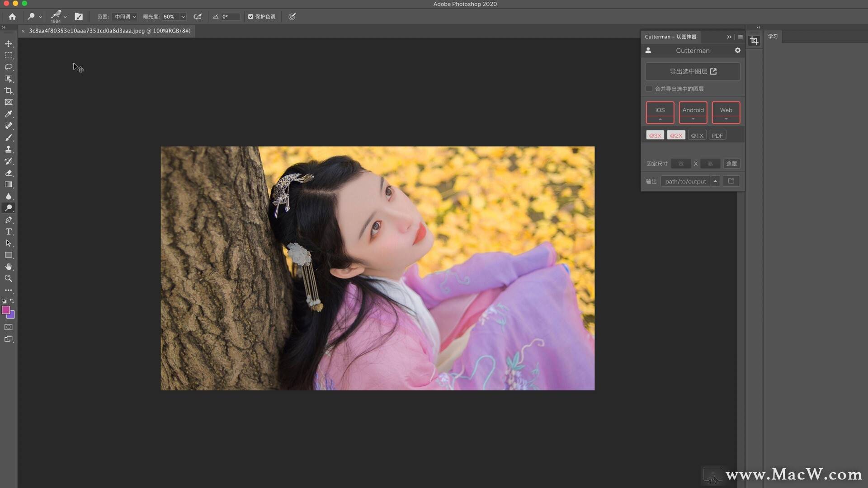Select the Clone Stamp tool
The image size is (868, 488).
[9, 150]
